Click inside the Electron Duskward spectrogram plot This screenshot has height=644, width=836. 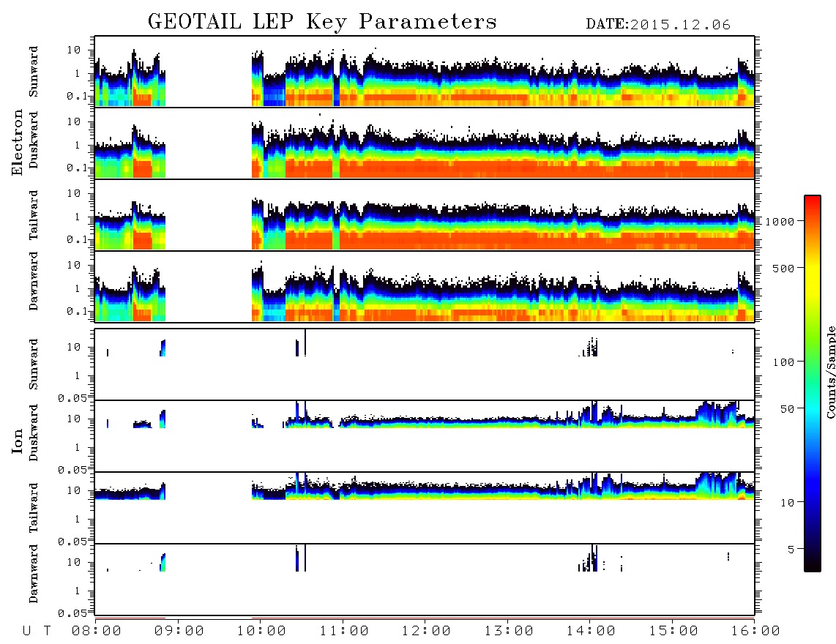point(425,143)
